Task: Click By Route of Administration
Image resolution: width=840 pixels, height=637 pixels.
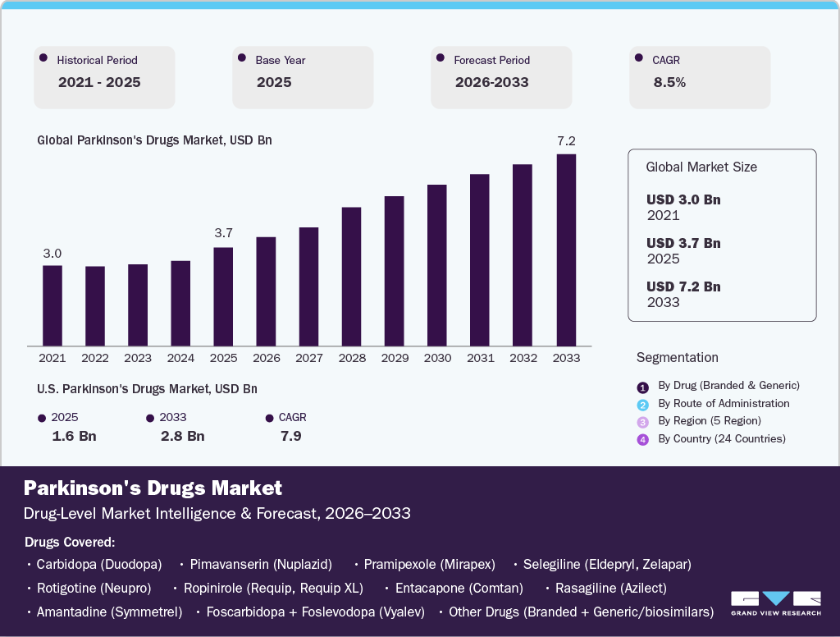Action: point(724,403)
